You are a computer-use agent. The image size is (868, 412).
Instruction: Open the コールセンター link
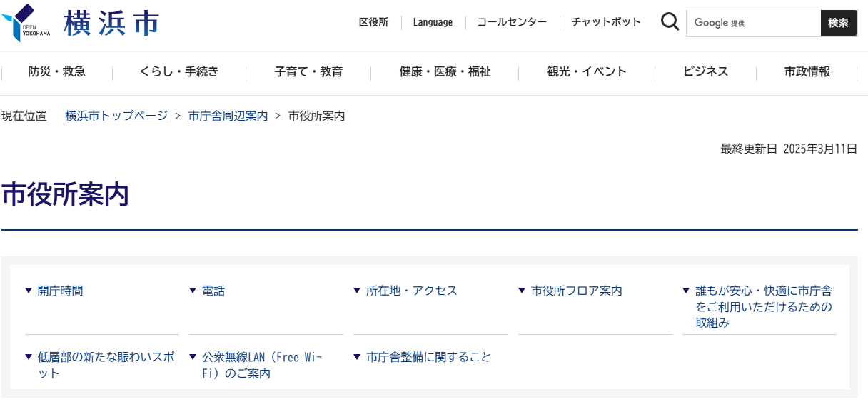pos(512,22)
